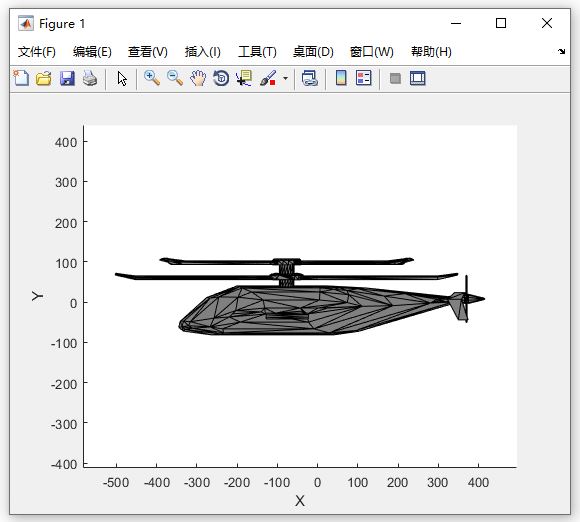Expand the brush color dropdown arrow
Screen dimensions: 580x522
(285, 78)
